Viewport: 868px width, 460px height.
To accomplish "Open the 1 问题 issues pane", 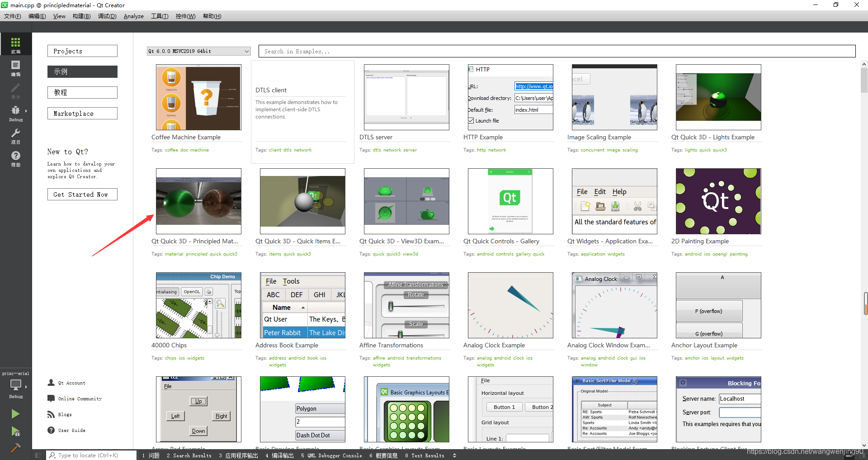I will pyautogui.click(x=151, y=455).
